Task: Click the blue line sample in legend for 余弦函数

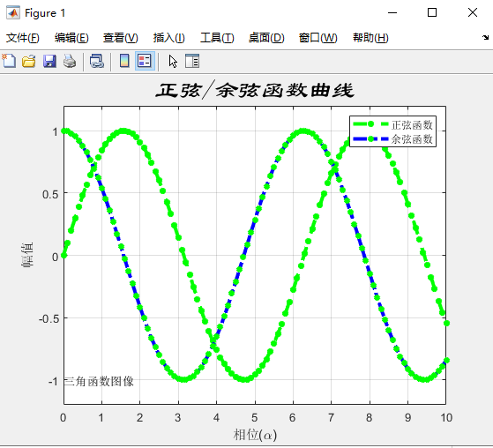Action: [x=370, y=138]
